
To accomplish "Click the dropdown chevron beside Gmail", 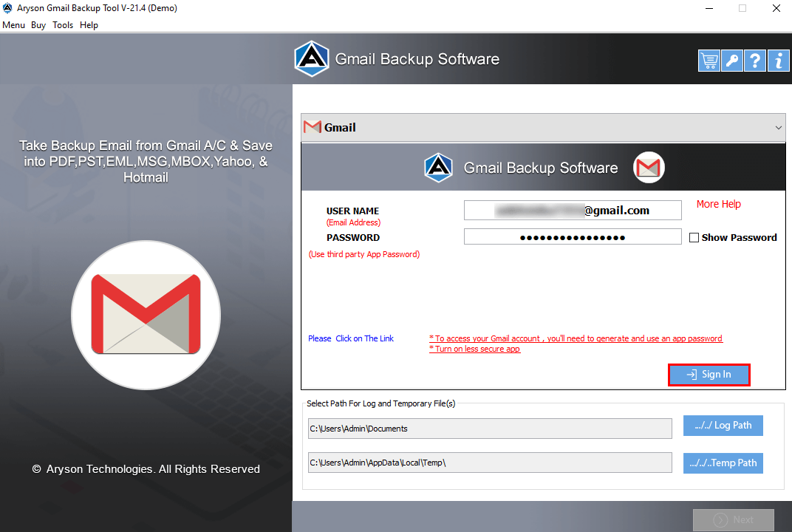I will tap(778, 126).
